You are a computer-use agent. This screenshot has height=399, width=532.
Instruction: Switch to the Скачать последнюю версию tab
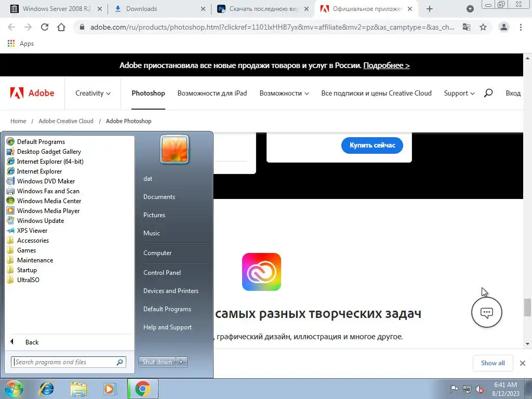263,9
